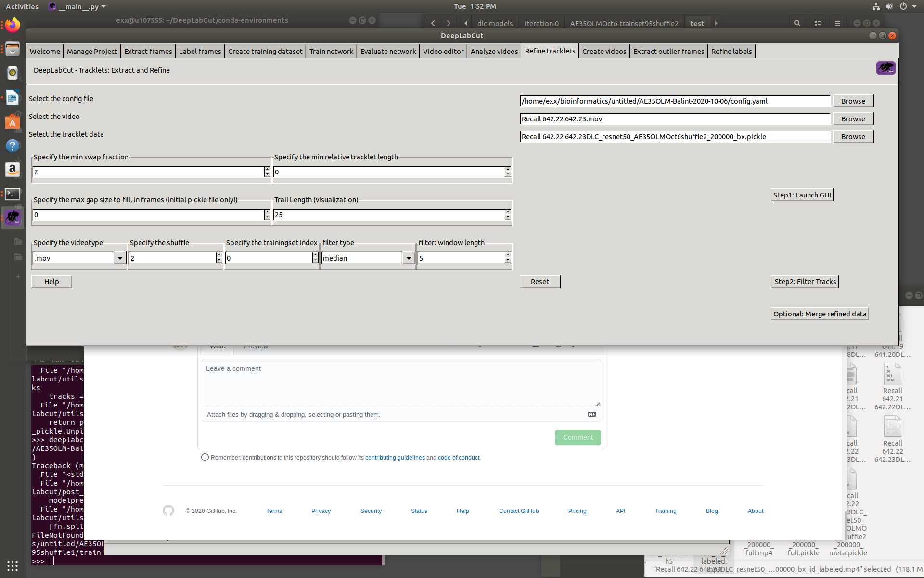This screenshot has height=578, width=924.
Task: Adjust trainingset index spinner
Action: [x=315, y=258]
